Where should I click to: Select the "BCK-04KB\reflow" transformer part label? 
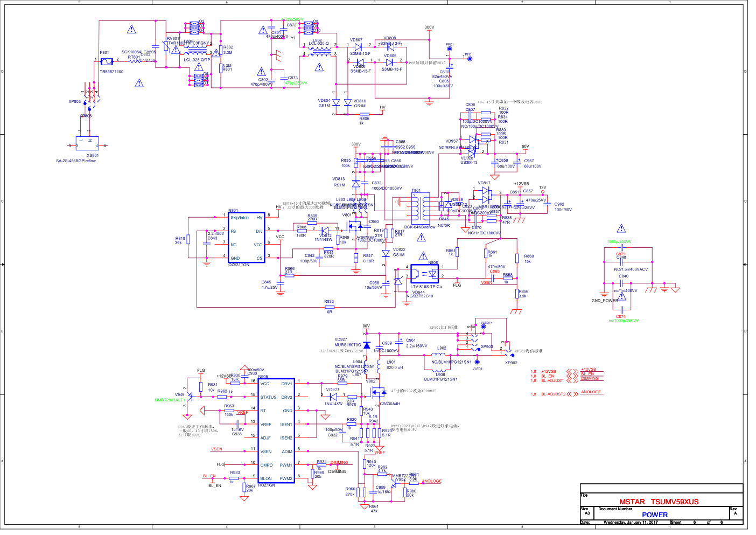tap(420, 227)
